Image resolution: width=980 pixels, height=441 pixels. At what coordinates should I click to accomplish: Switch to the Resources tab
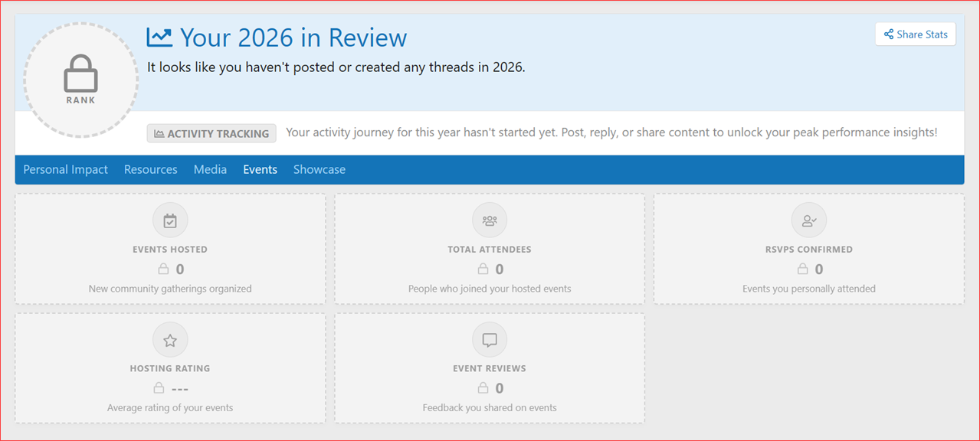click(151, 170)
